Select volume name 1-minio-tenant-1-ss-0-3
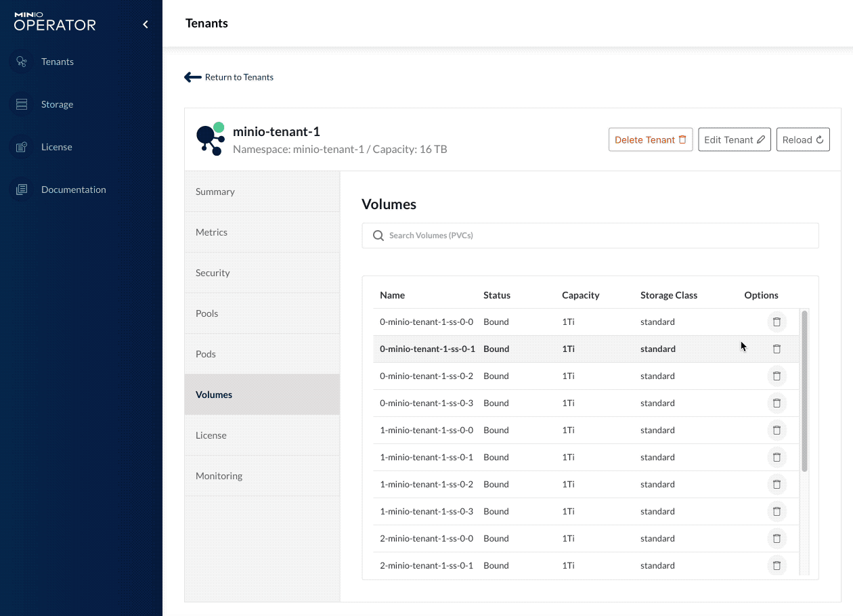 [426, 512]
